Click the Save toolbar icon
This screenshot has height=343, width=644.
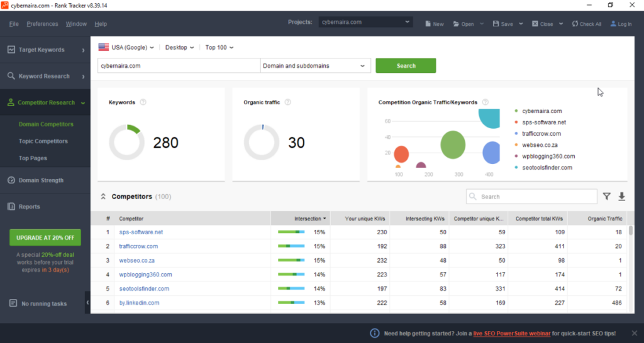click(x=496, y=24)
